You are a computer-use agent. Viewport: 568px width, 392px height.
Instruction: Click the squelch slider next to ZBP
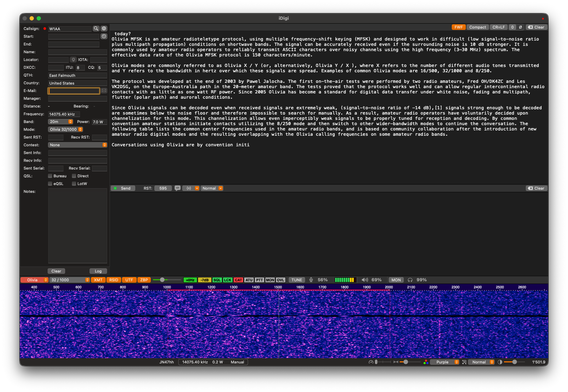pos(167,280)
